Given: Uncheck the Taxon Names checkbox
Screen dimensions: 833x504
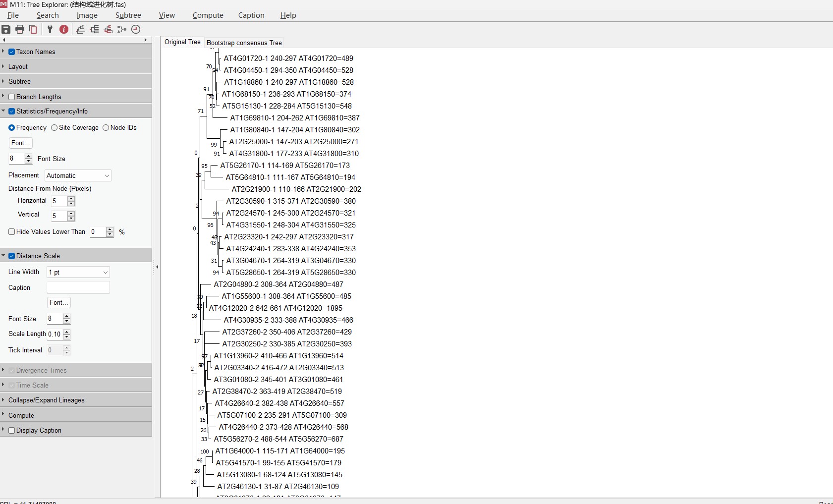Looking at the screenshot, I should click(x=12, y=52).
